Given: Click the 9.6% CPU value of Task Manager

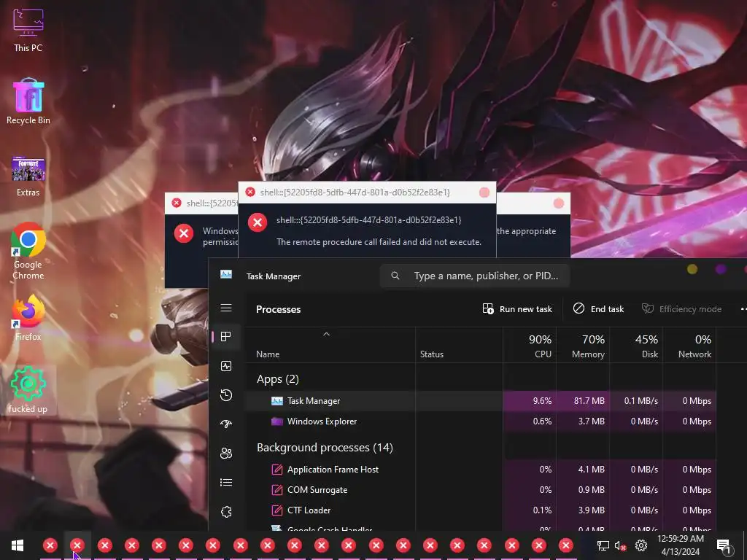Looking at the screenshot, I should (542, 401).
